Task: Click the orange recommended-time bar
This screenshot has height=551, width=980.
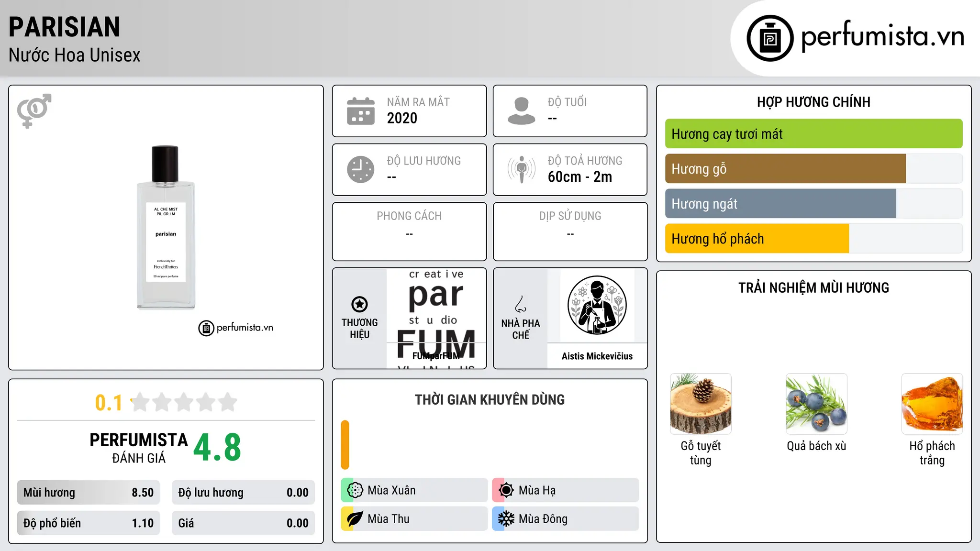Action: [x=345, y=445]
